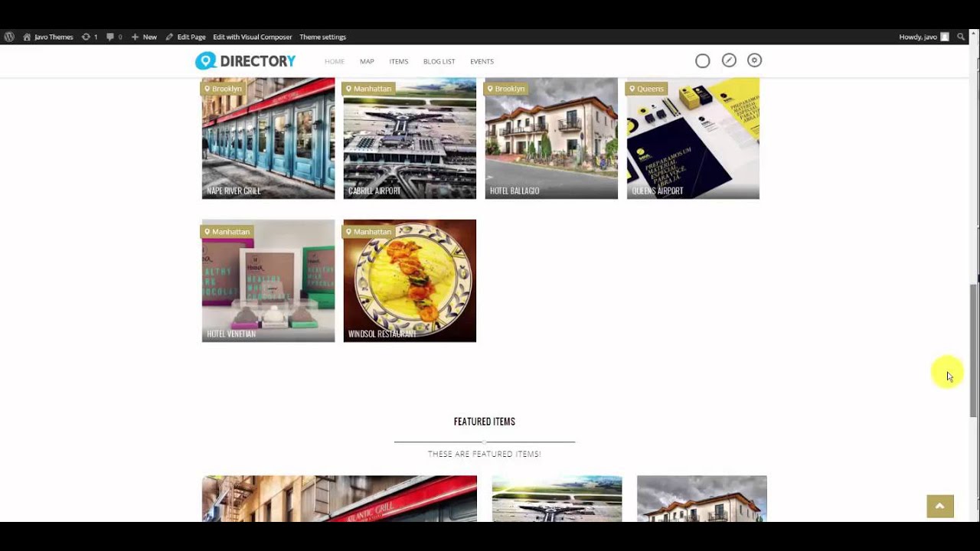Click the admin bar search magnifier

pos(962,37)
